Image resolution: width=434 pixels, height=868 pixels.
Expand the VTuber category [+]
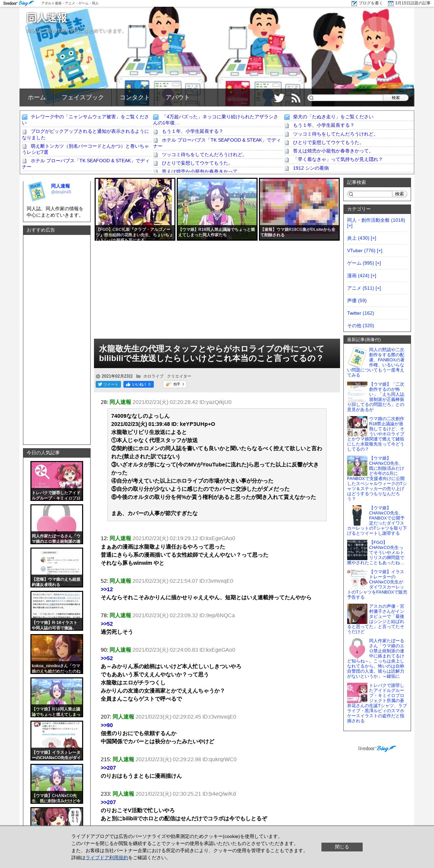[380, 250]
